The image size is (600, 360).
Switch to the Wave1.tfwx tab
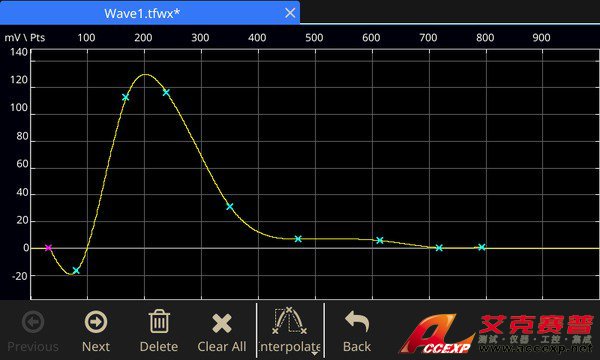point(142,13)
